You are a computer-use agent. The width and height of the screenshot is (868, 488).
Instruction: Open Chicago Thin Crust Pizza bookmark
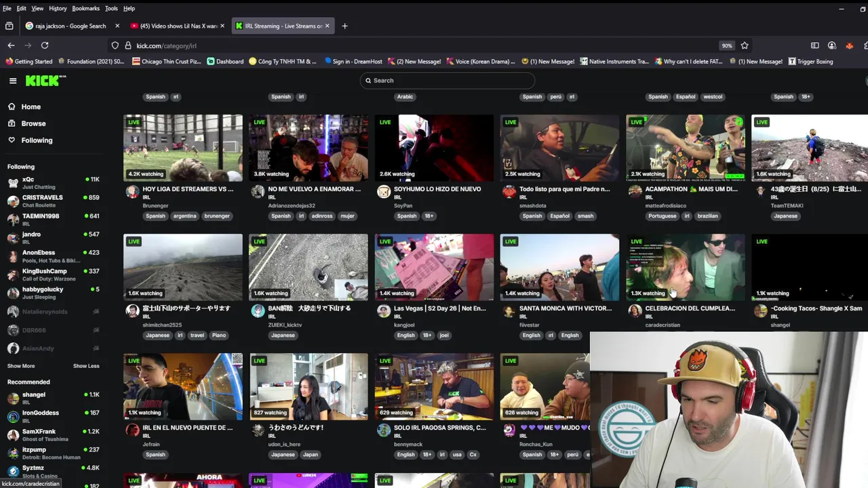[167, 62]
